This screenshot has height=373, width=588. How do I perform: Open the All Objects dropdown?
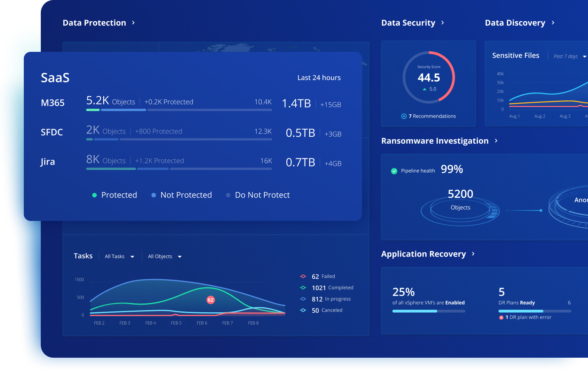tap(164, 257)
